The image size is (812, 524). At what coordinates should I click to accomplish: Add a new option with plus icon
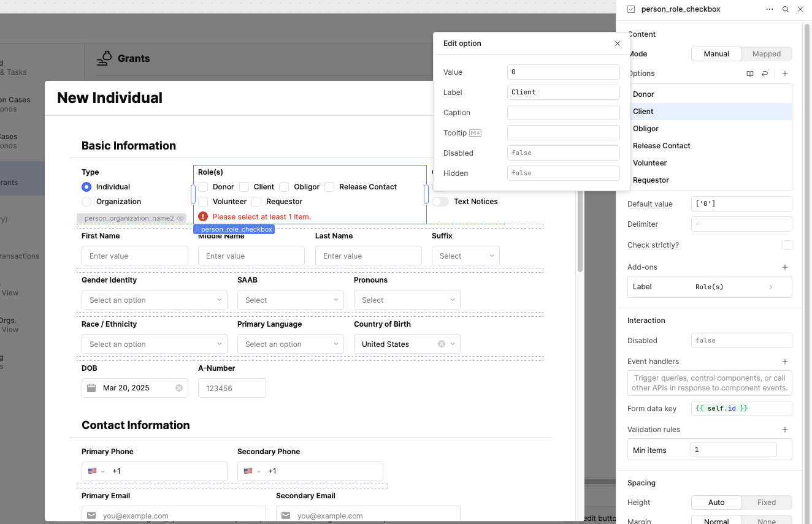tap(785, 74)
